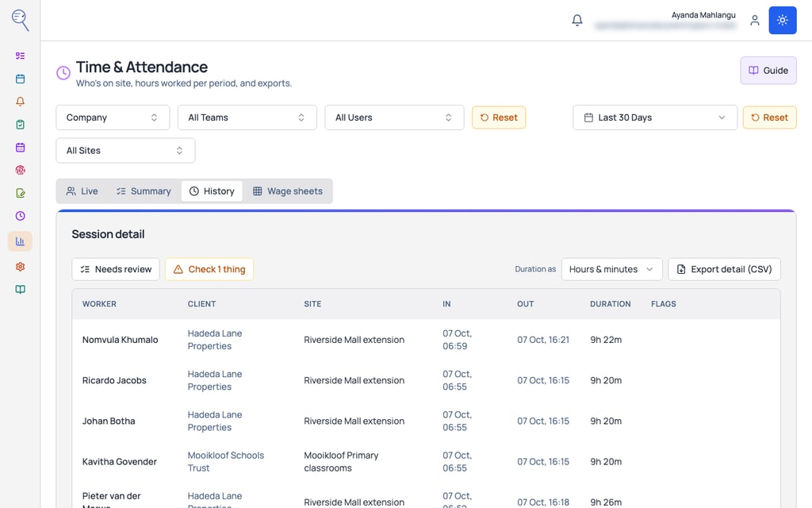Open the Guide button
The width and height of the screenshot is (812, 508).
click(768, 71)
